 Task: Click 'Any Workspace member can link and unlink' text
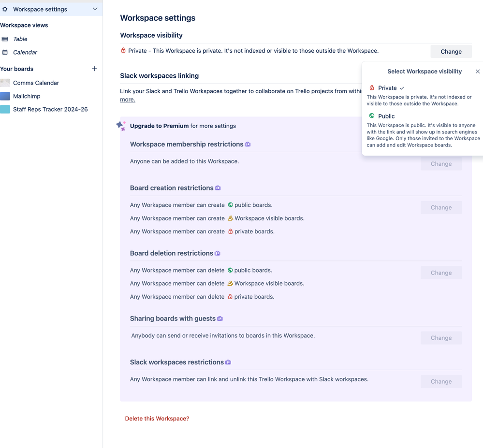[249, 379]
